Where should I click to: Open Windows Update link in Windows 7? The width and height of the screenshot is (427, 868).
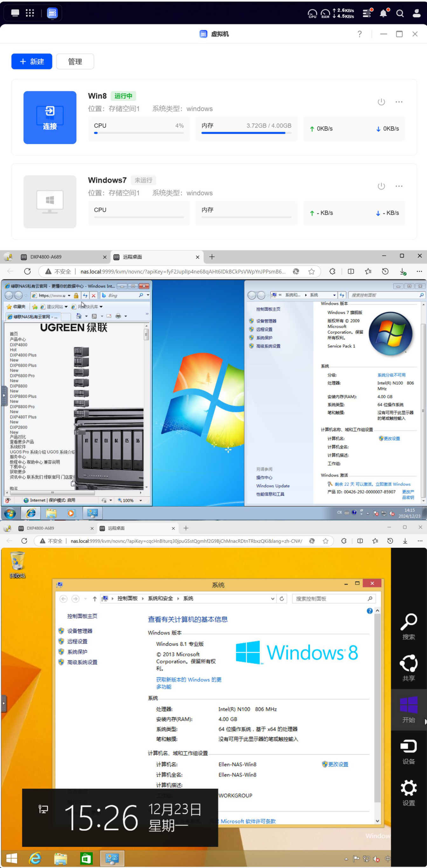(x=273, y=486)
